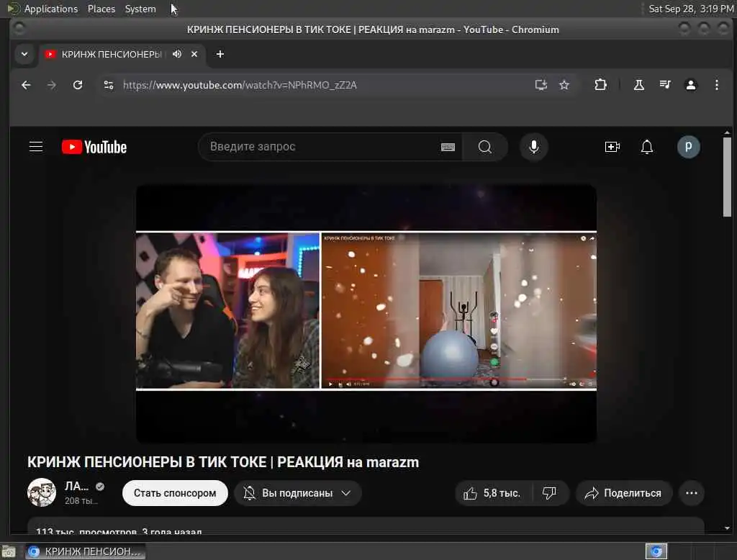Image resolution: width=737 pixels, height=560 pixels.
Task: Click the video title text
Action: coord(223,462)
